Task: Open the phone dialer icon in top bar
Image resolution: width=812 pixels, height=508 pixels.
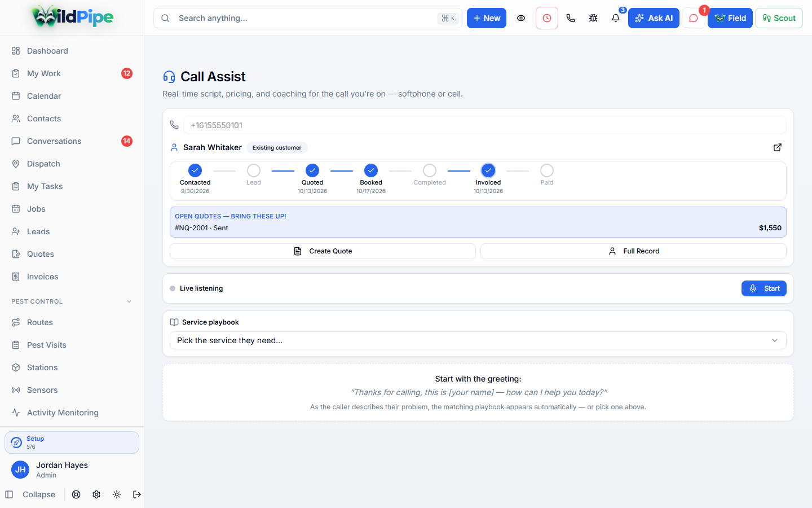Action: coord(571,18)
